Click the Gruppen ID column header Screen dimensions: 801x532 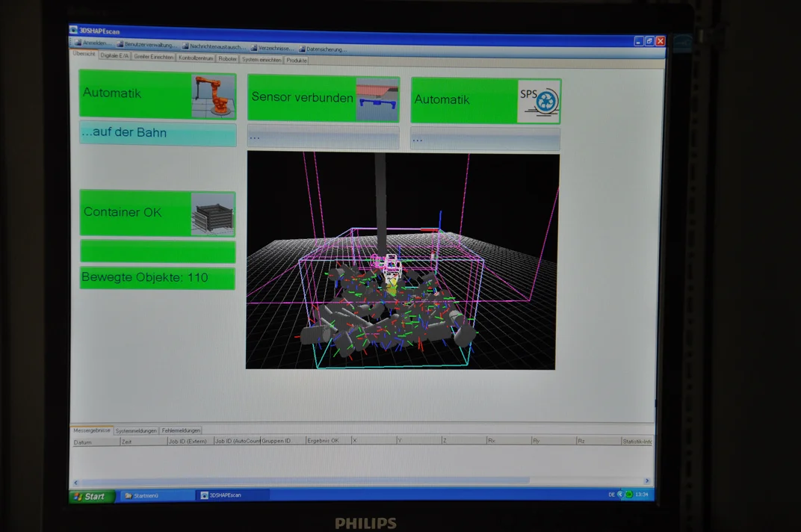(x=283, y=441)
